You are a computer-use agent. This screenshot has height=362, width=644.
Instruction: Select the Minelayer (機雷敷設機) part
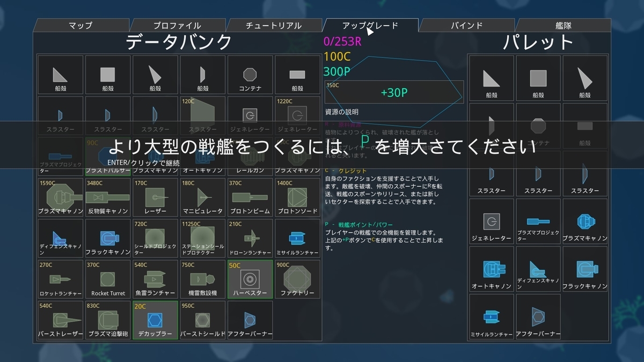[202, 277]
